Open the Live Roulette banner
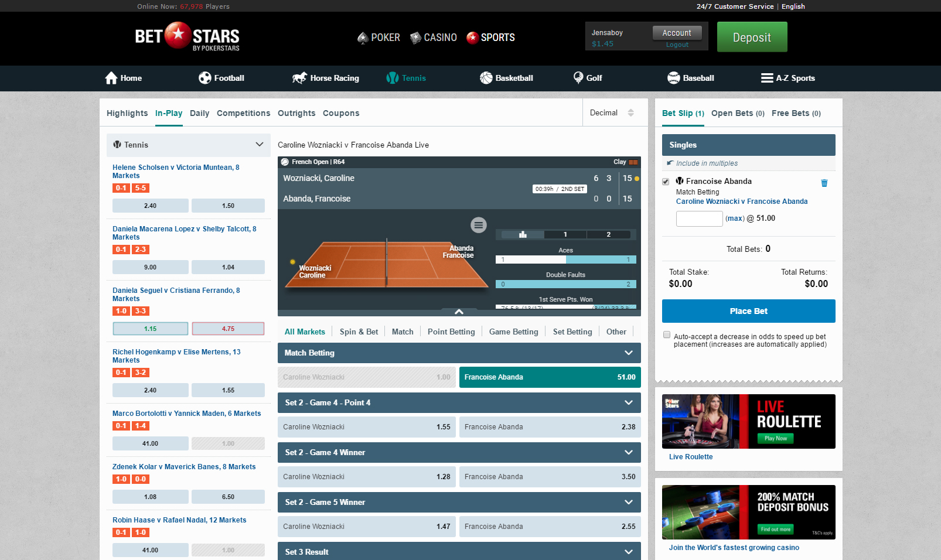This screenshot has width=941, height=560. click(x=749, y=421)
